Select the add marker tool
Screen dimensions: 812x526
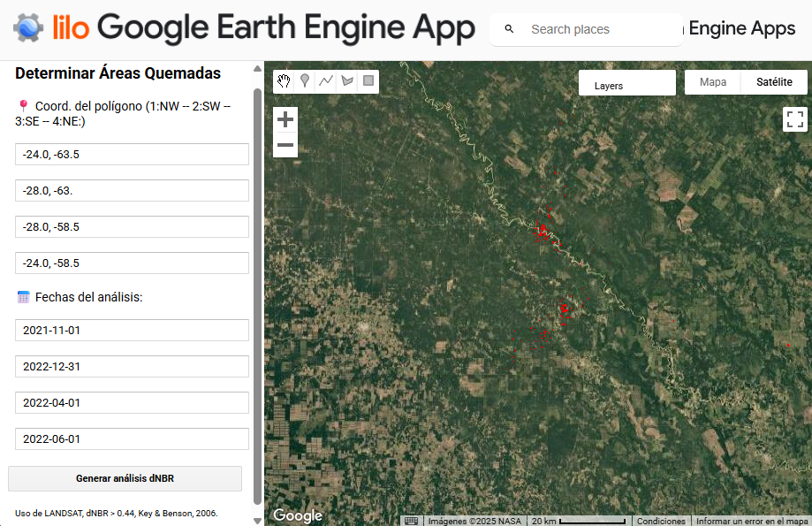(x=305, y=80)
